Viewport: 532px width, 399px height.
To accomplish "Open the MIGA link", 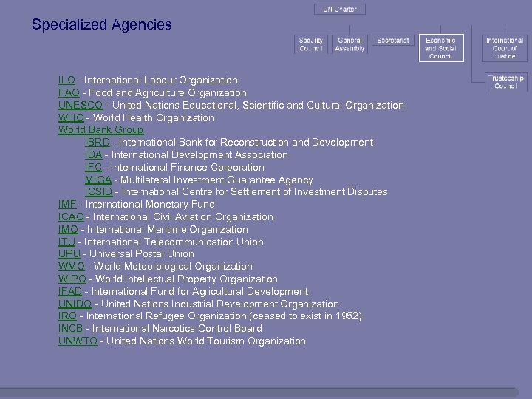I will coord(98,180).
